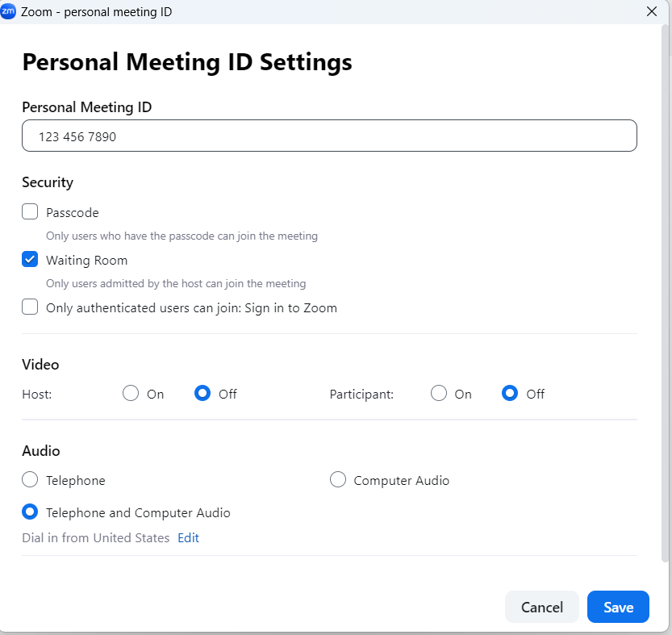Click 'Only users who have the passcode' description

[182, 236]
